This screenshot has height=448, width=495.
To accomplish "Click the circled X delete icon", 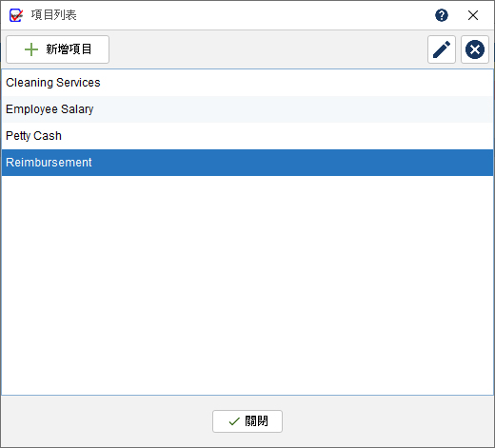I will [475, 49].
